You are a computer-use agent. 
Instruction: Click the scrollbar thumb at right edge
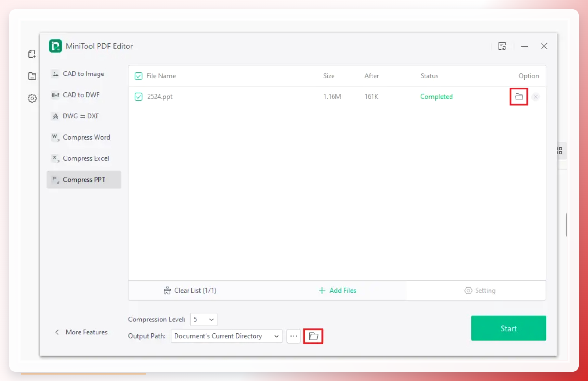(567, 225)
